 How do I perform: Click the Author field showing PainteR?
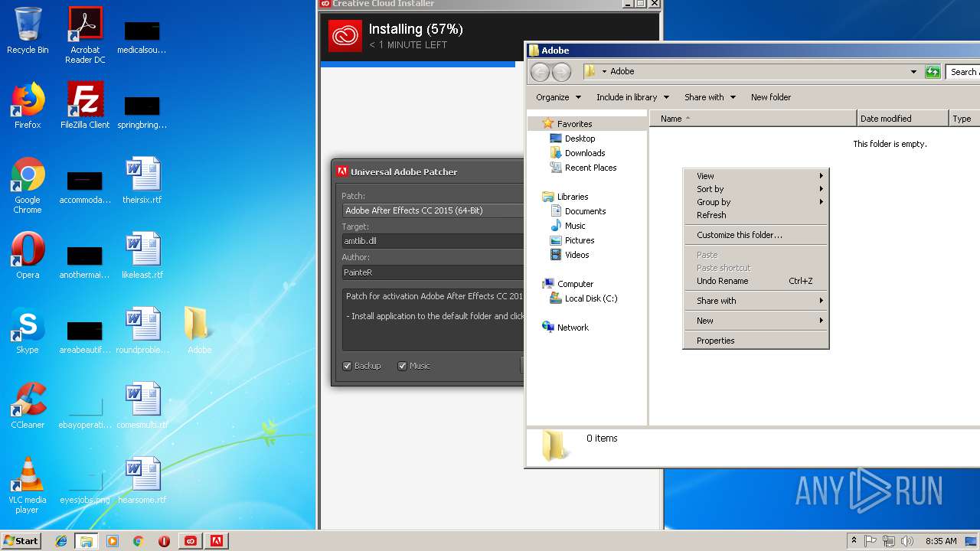click(433, 272)
